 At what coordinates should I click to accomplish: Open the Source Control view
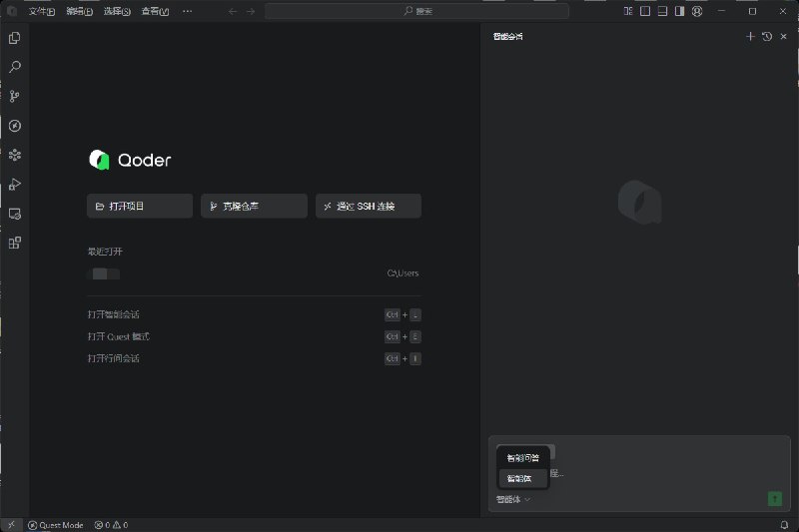(x=14, y=96)
